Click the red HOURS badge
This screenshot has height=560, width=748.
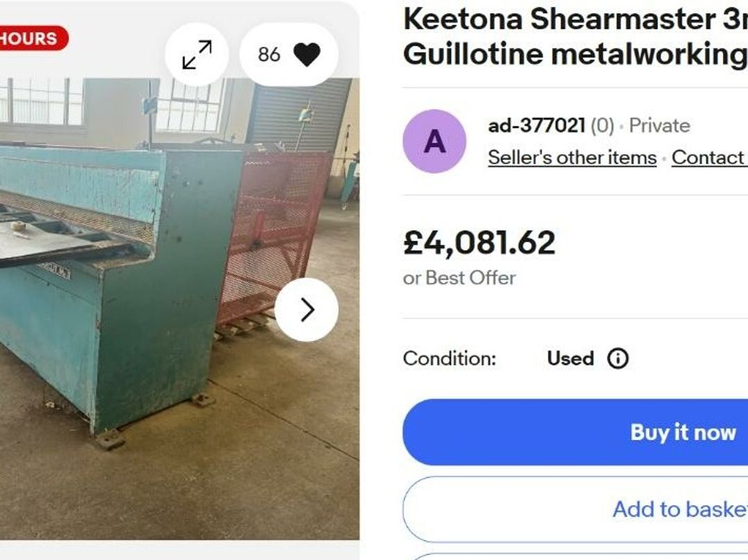[31, 38]
